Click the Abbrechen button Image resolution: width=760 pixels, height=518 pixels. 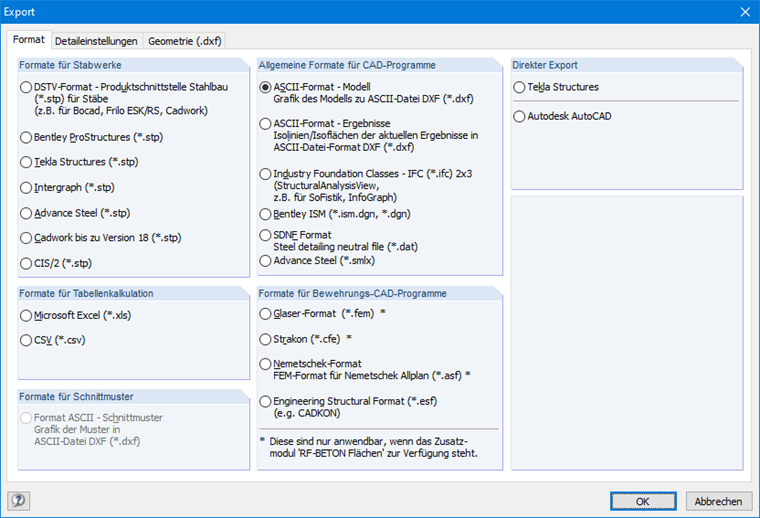pyautogui.click(x=718, y=501)
